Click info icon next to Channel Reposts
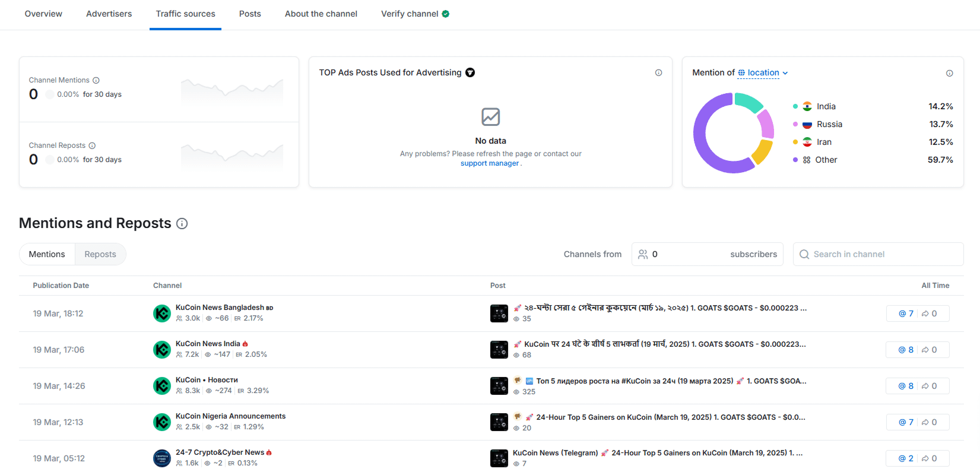 92,145
